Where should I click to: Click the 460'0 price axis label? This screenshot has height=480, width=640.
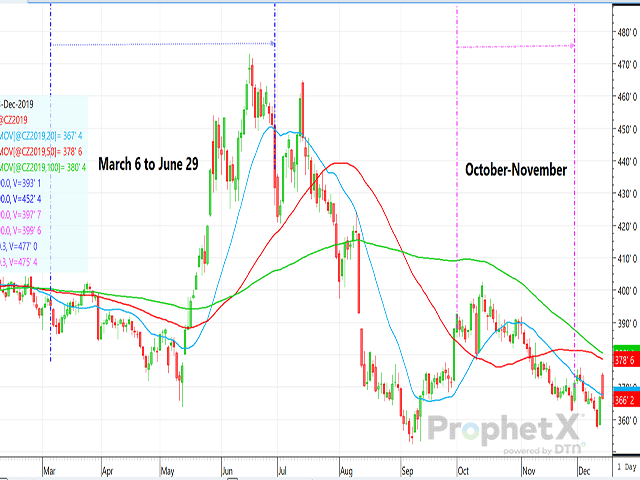(629, 97)
